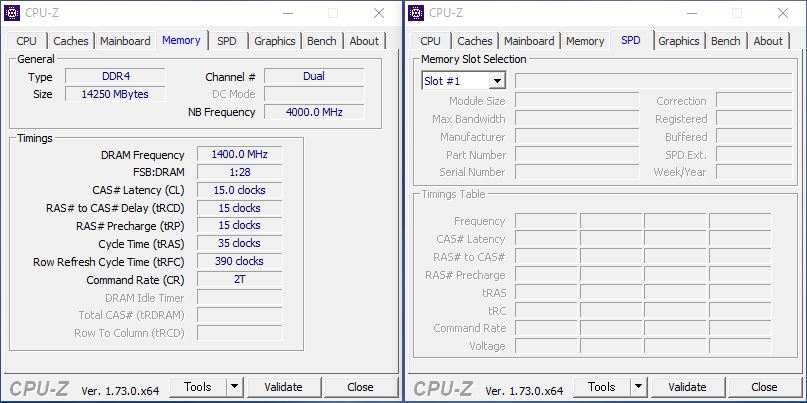Click the empty Part Number field
The height and width of the screenshot is (403, 807).
point(577,154)
